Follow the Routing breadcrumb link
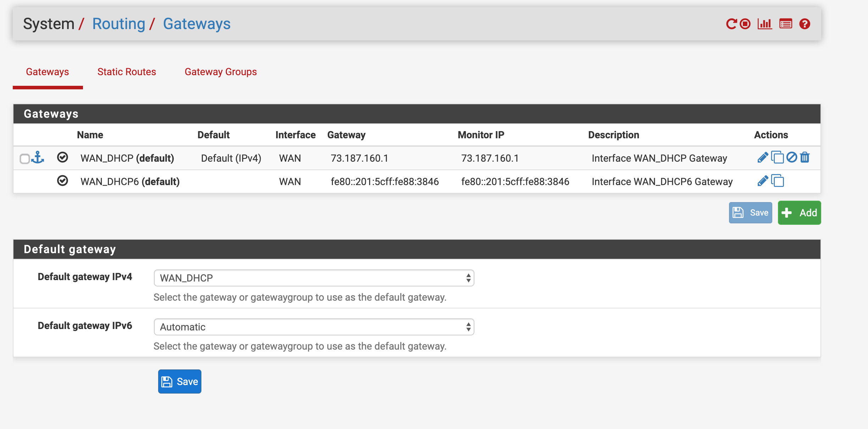 tap(119, 24)
